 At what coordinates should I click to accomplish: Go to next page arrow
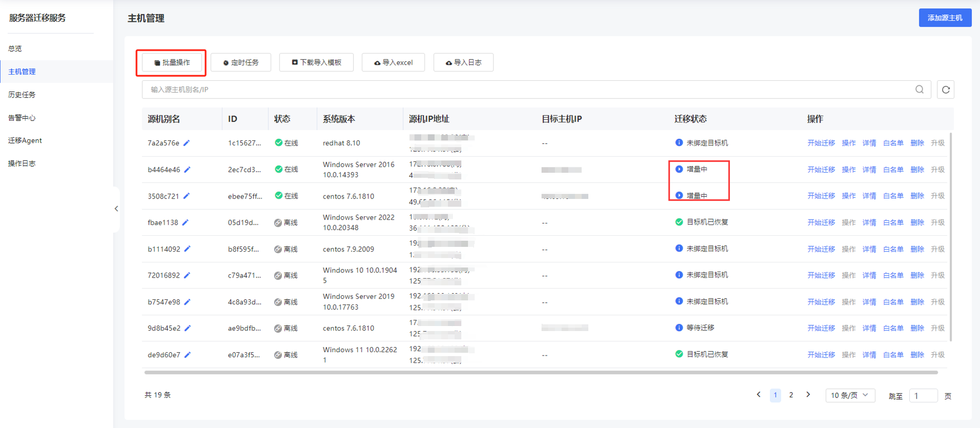click(808, 395)
